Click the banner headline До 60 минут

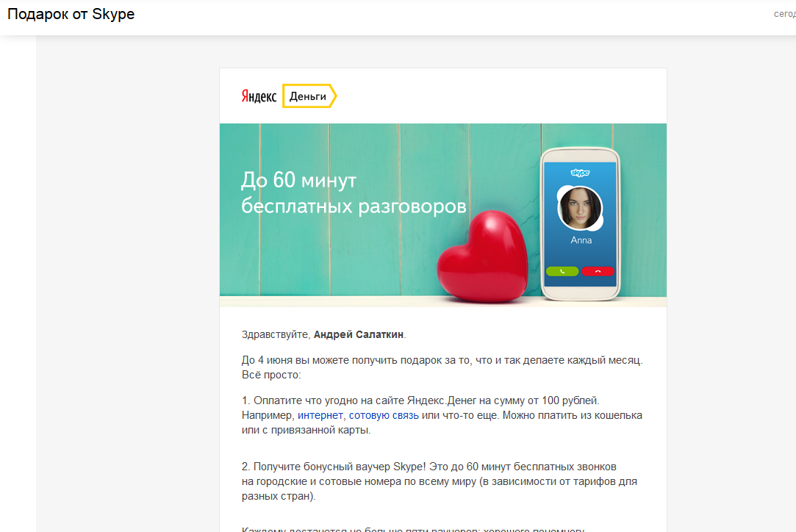click(298, 180)
